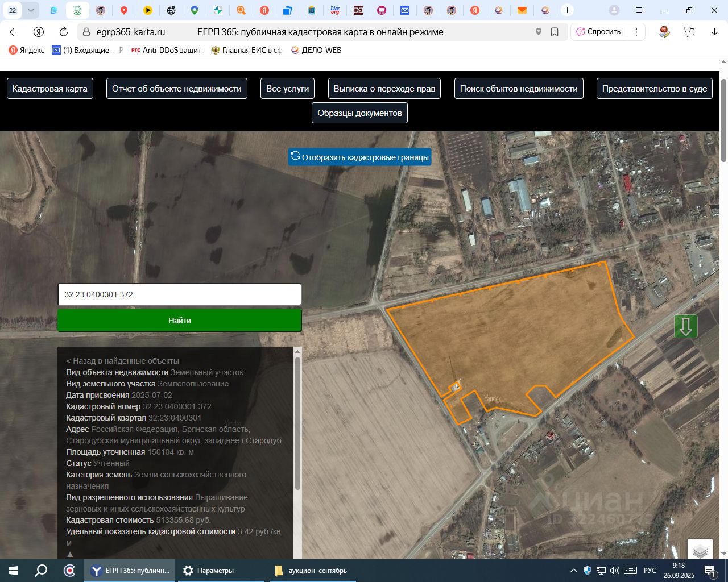Open Yandex home via the Я toolbar icon
This screenshot has width=728, height=582.
click(x=39, y=32)
